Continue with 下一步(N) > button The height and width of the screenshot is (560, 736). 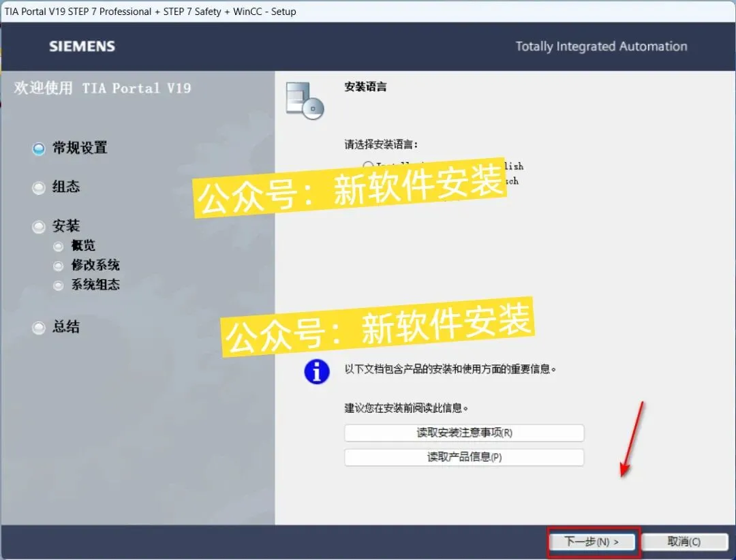pos(592,542)
